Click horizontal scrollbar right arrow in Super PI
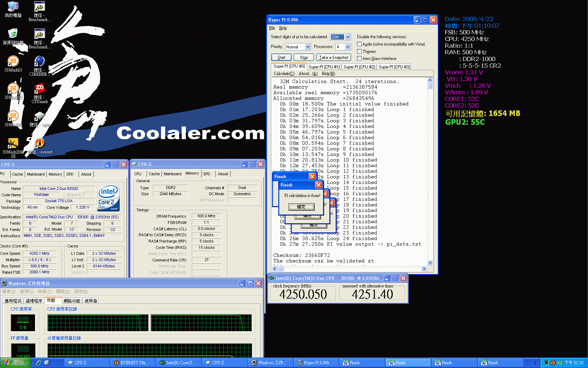This screenshot has height=368, width=588. tap(424, 269)
